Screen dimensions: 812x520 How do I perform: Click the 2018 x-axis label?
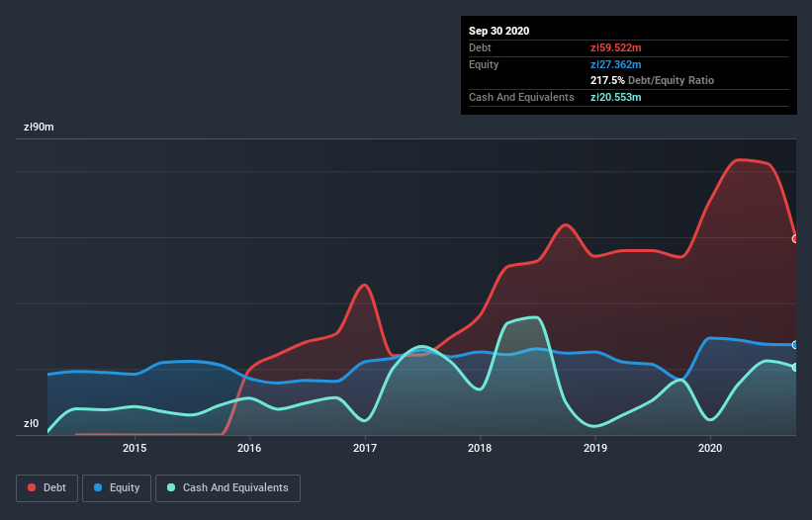(480, 448)
